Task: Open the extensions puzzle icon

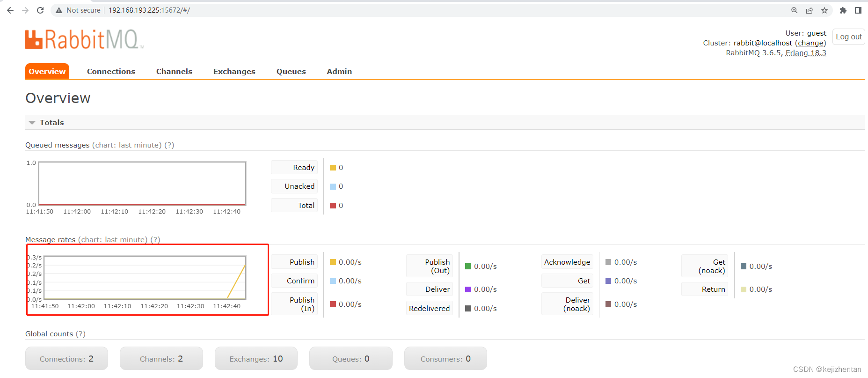Action: tap(843, 10)
